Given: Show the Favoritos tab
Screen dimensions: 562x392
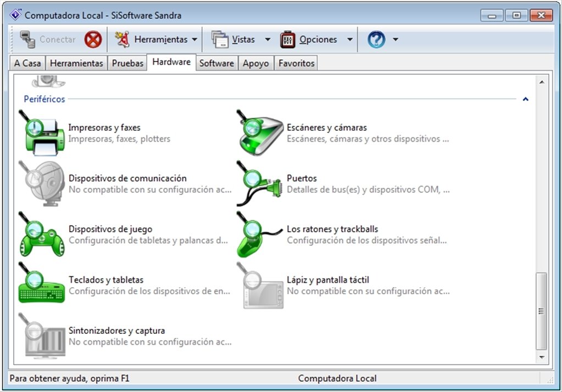Looking at the screenshot, I should pyautogui.click(x=297, y=63).
